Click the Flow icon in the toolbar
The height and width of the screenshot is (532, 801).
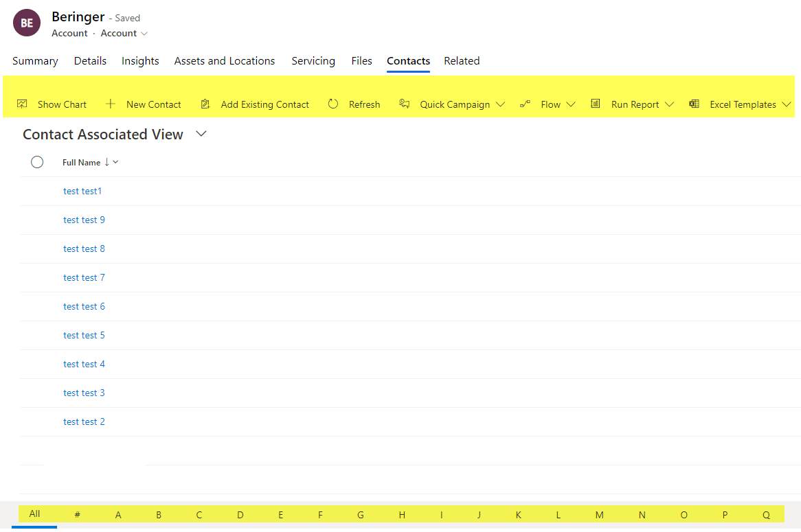526,104
